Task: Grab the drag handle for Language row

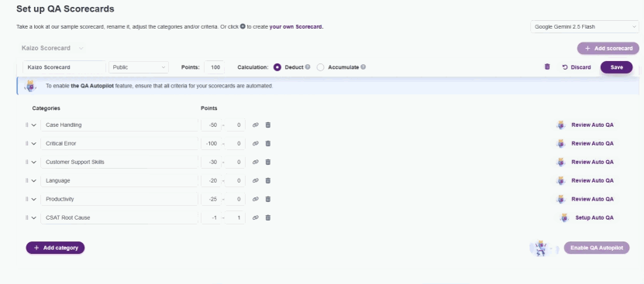Action: 26,180
